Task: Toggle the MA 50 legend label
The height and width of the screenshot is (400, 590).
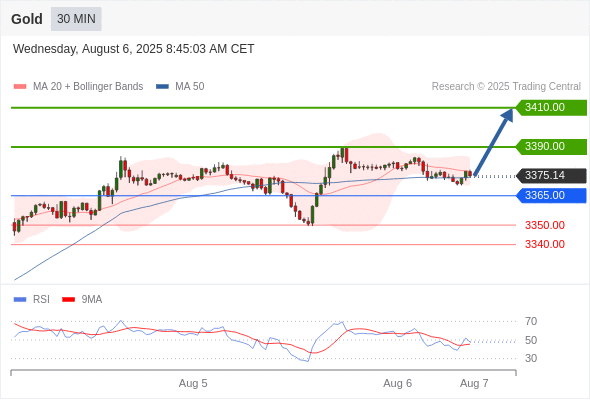Action: coord(190,87)
